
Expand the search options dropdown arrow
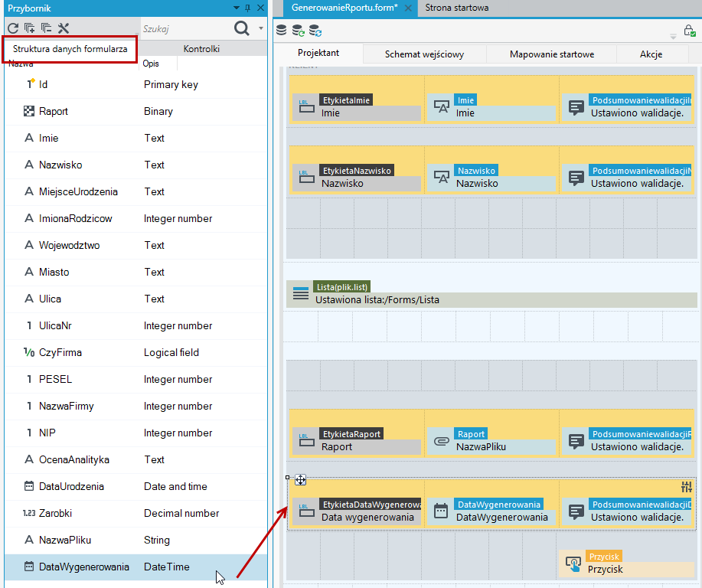[260, 28]
